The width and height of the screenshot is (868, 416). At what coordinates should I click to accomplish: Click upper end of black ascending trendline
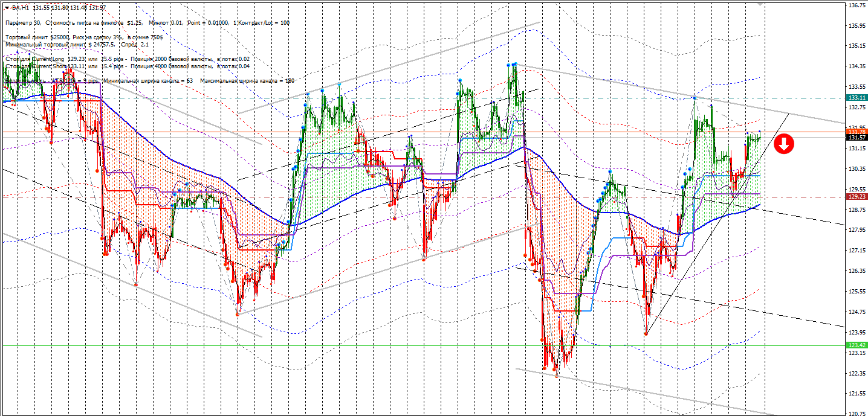789,114
